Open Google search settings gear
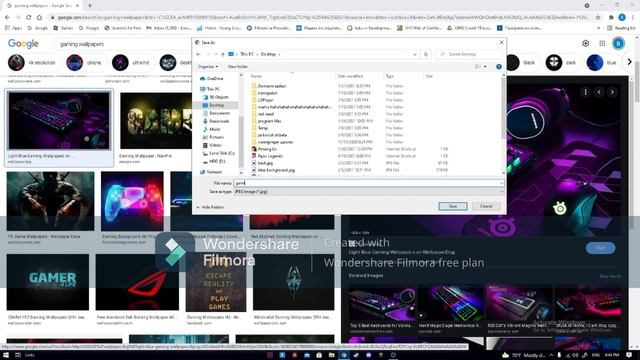 click(585, 43)
